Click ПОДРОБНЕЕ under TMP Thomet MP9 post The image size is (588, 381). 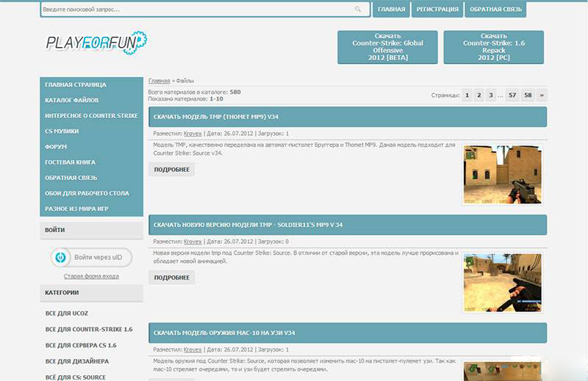[172, 170]
